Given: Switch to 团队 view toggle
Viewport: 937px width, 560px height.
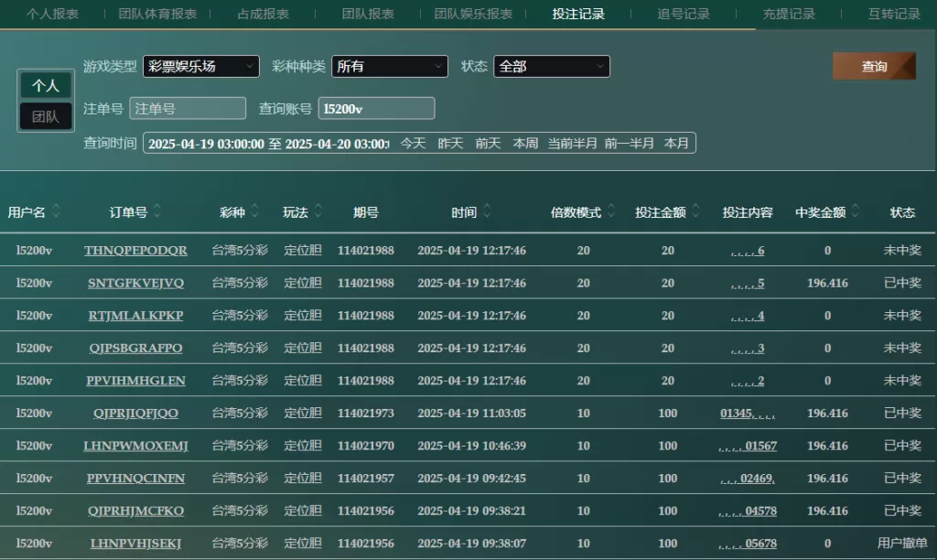Looking at the screenshot, I should coord(46,116).
